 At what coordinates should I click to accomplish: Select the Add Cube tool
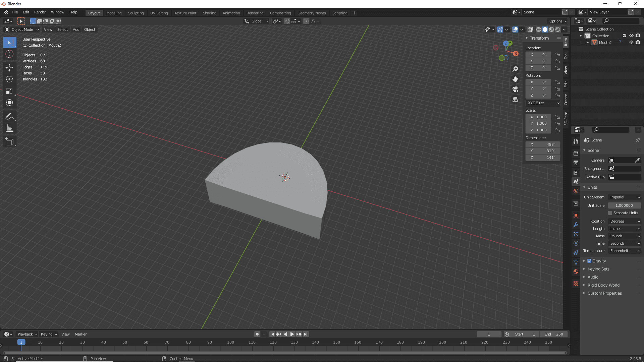(x=9, y=142)
